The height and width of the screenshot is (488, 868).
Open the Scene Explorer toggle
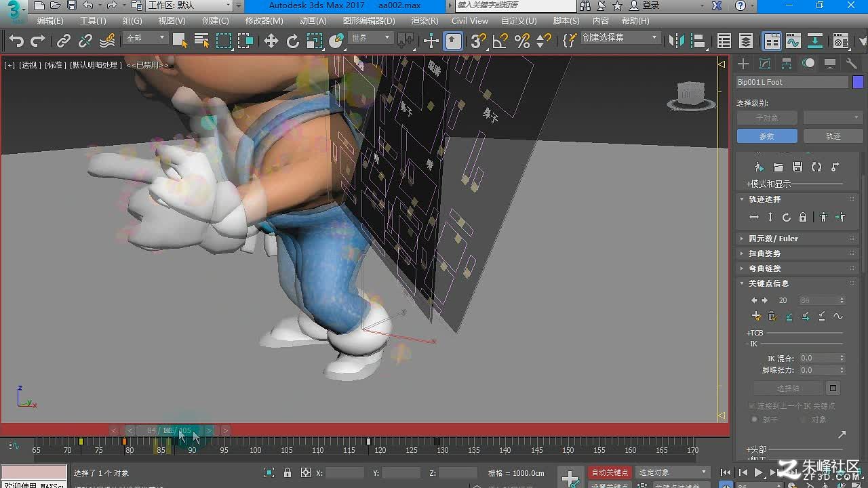click(724, 41)
